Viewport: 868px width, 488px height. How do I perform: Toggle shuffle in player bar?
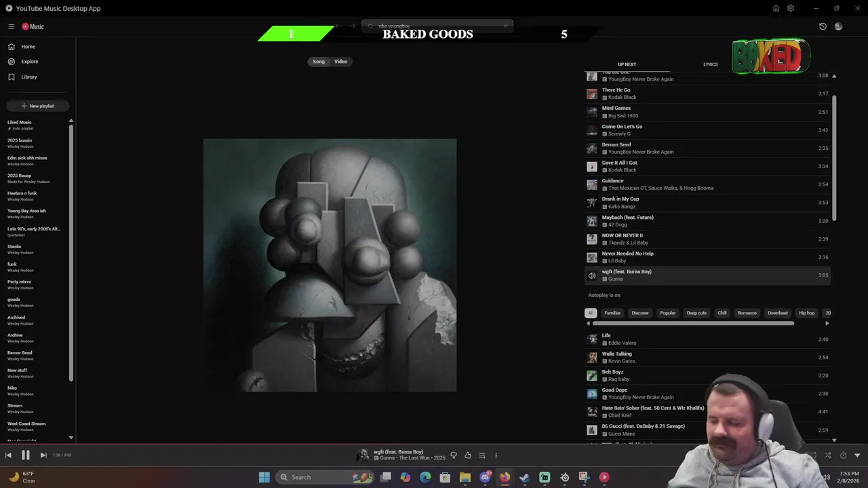(827, 455)
